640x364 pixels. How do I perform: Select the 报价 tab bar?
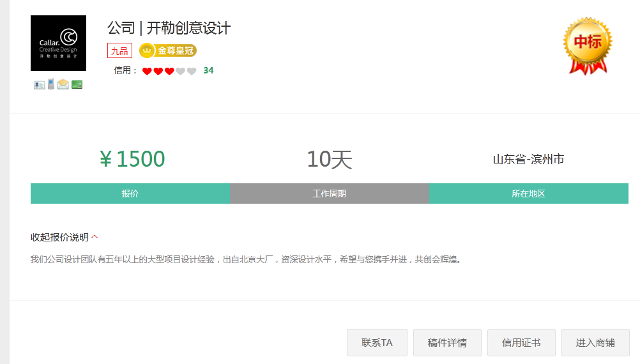[130, 193]
